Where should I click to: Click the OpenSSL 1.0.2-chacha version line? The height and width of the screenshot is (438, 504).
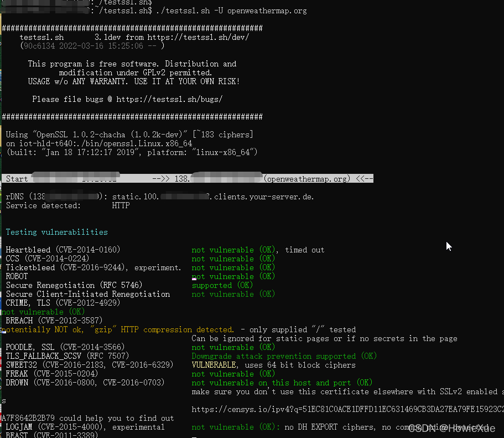129,135
